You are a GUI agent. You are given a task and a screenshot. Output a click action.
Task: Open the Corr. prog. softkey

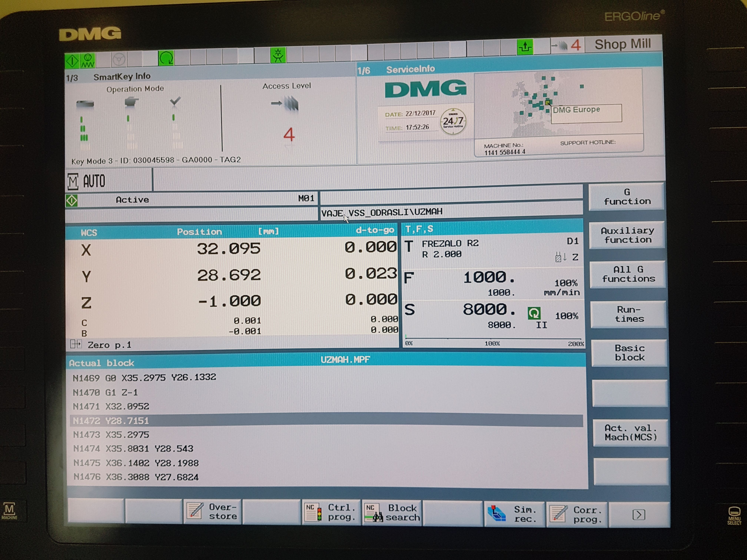(577, 514)
